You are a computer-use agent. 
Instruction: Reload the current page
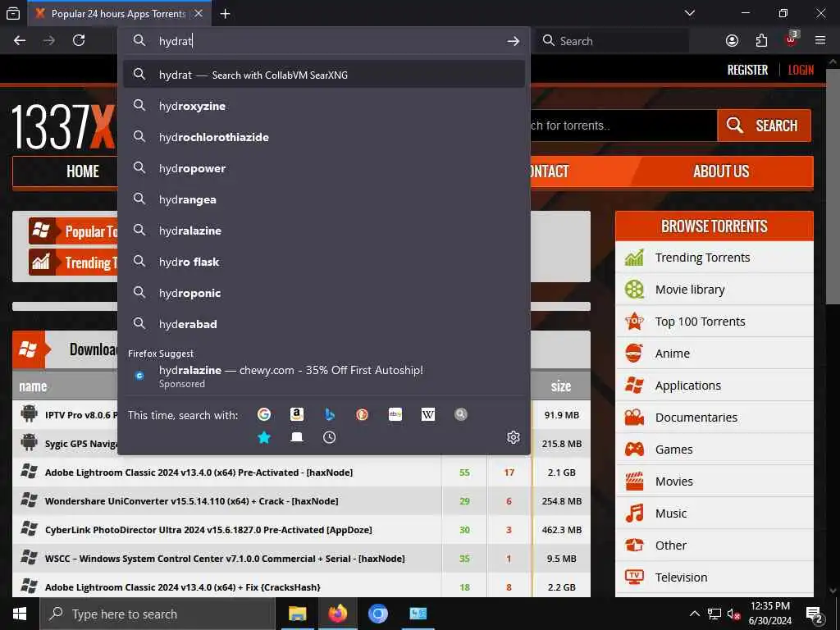[x=79, y=41]
